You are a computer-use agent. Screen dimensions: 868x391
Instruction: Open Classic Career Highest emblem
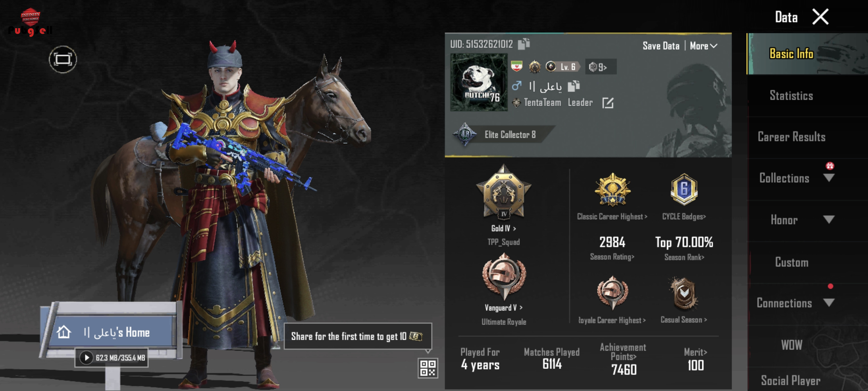coord(612,190)
